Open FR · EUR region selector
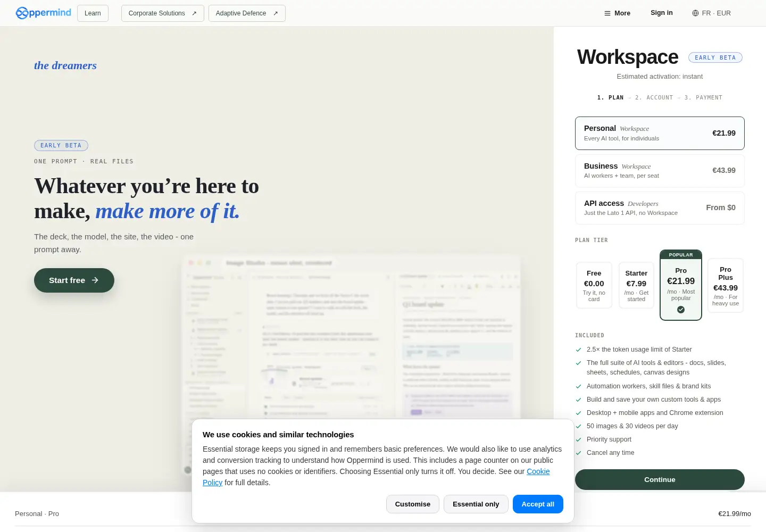The height and width of the screenshot is (532, 766). pyautogui.click(x=711, y=13)
